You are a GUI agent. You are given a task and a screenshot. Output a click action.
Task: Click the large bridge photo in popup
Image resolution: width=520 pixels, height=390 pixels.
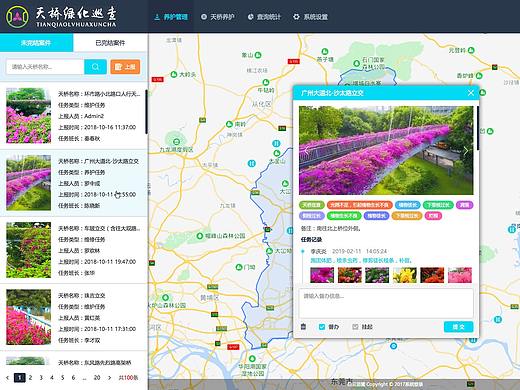click(386, 150)
